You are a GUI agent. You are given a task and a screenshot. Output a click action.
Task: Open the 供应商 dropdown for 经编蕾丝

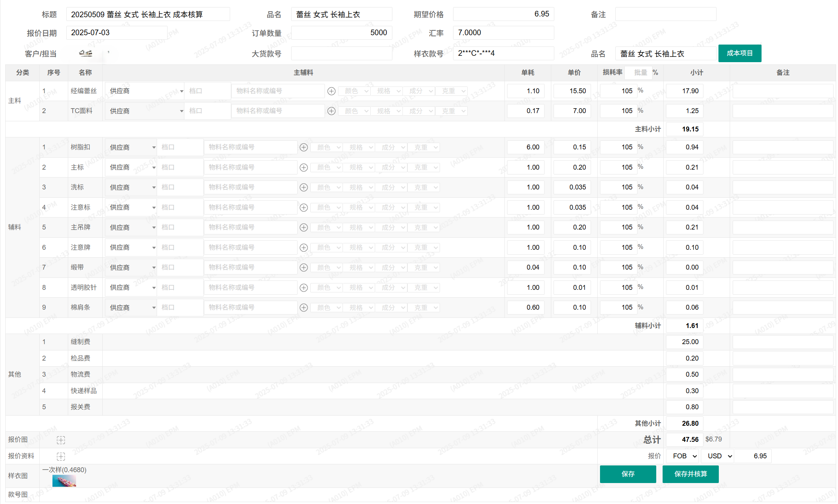145,91
